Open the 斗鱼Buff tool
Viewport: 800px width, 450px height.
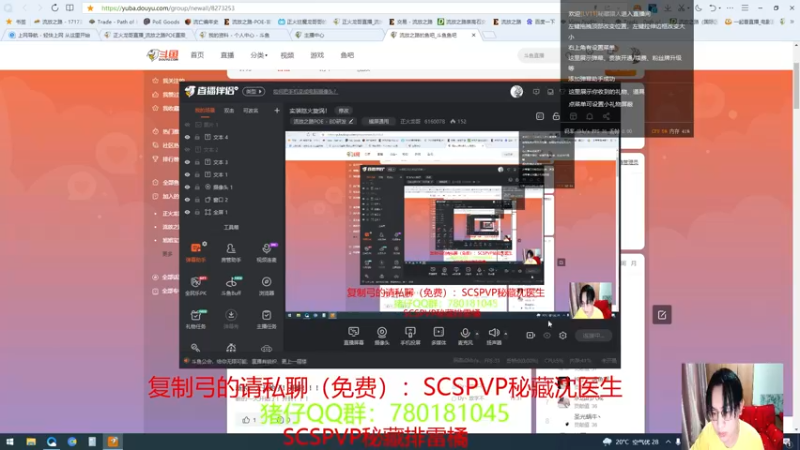[231, 286]
